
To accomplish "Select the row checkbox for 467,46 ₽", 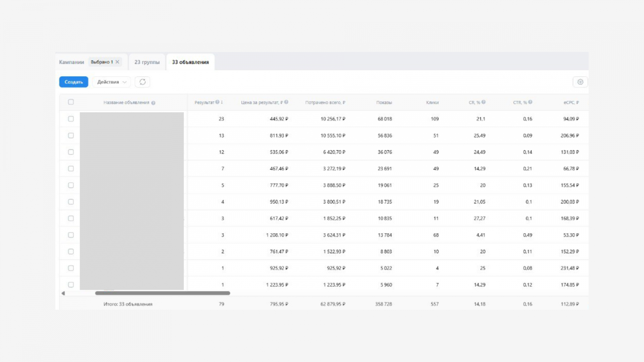I will (x=71, y=169).
